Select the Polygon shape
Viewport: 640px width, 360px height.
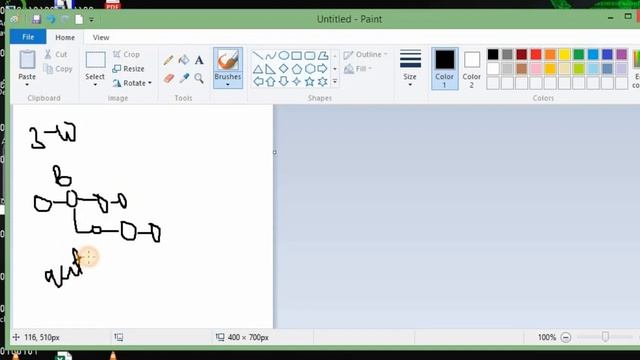[323, 56]
